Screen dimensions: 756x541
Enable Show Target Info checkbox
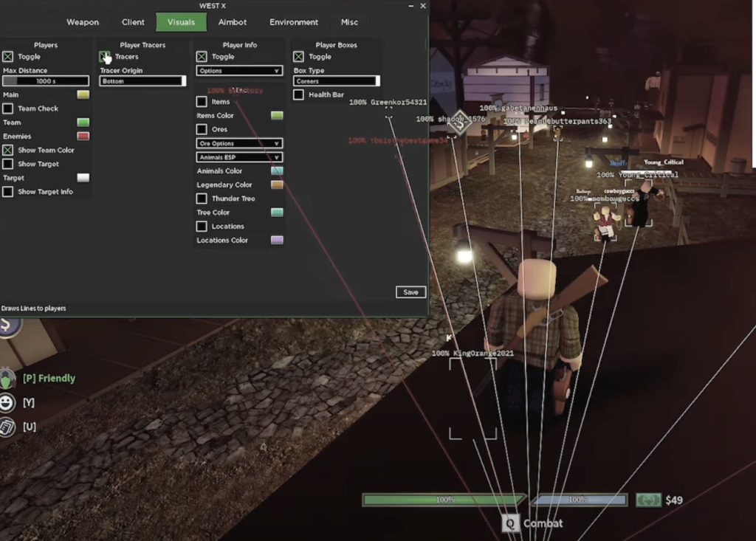tap(7, 192)
